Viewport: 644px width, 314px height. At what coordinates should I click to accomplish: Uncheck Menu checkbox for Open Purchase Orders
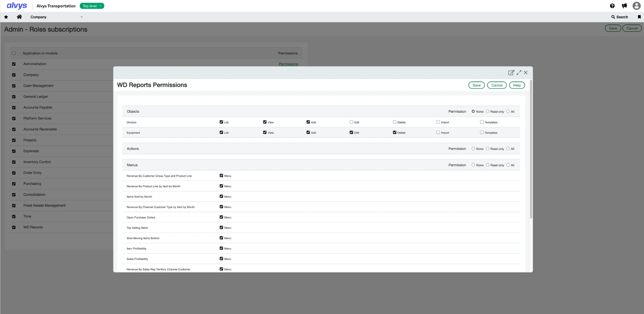221,217
